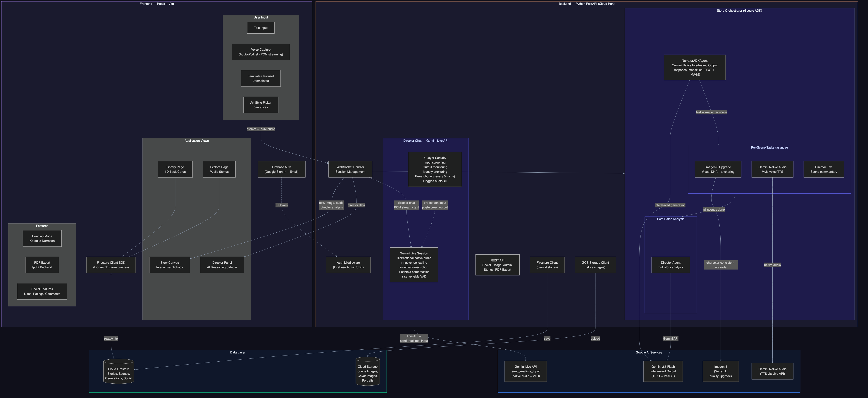Image resolution: width=868 pixels, height=398 pixels.
Task: Switch to the Explore Page Public Stories
Action: click(x=219, y=169)
